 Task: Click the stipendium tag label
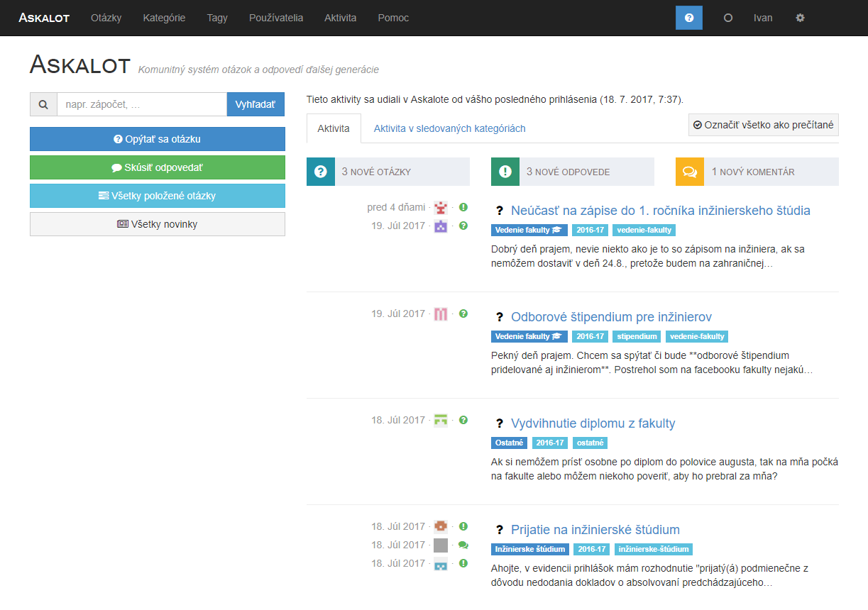point(636,336)
